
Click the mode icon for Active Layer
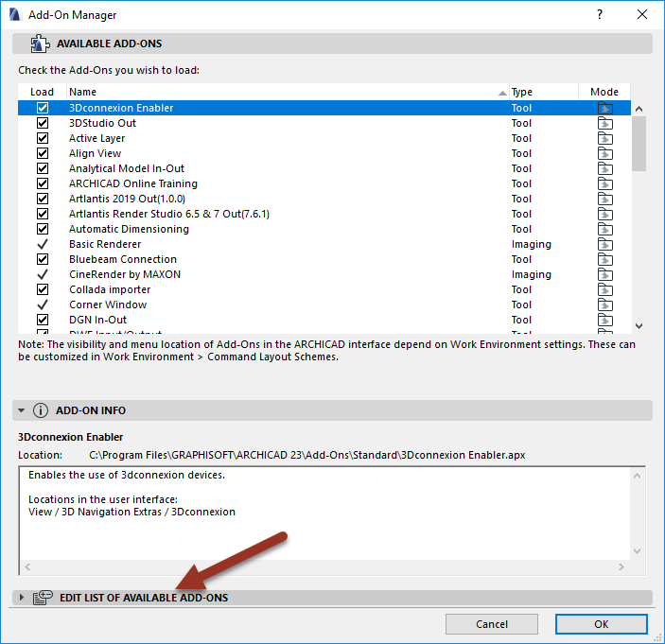(605, 139)
